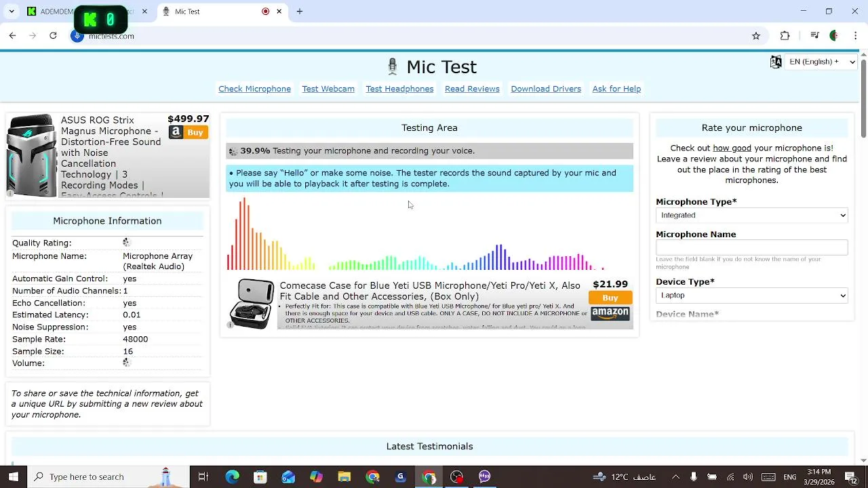Viewport: 868px width, 488px height.
Task: Click the recording indicator on Mic Test tab
Action: coord(265,12)
